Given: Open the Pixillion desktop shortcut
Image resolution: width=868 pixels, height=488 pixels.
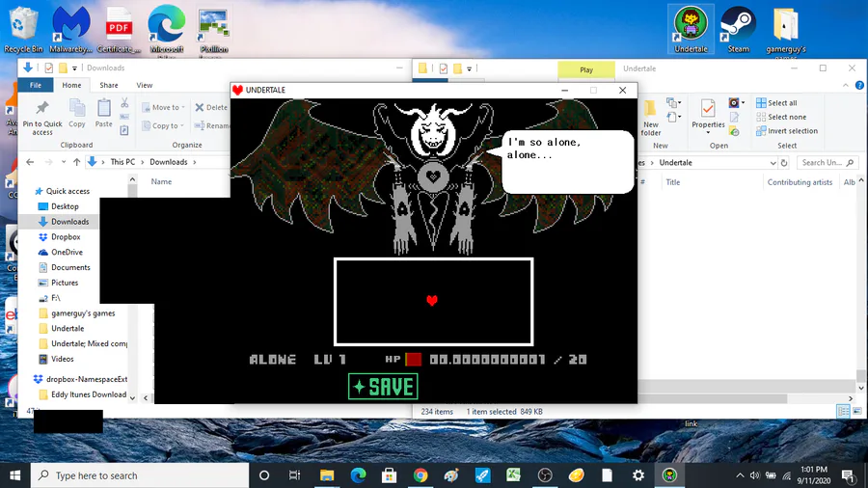Looking at the screenshot, I should tap(213, 29).
